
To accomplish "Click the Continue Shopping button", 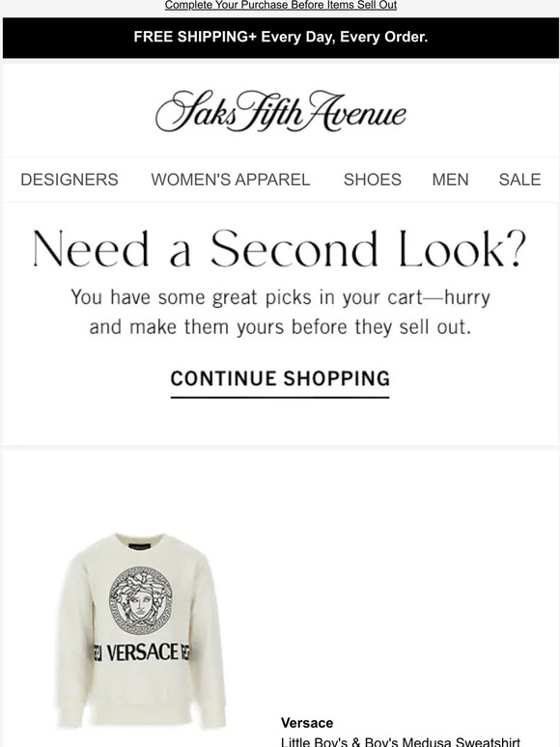I will [280, 378].
